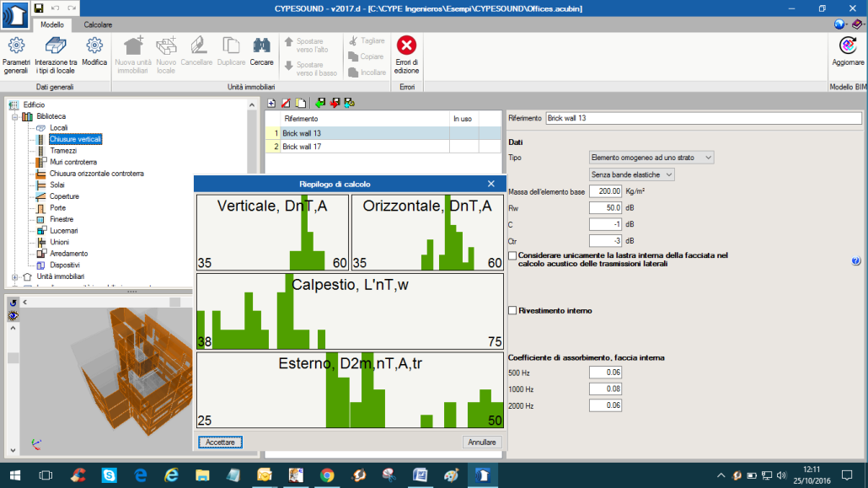
Task: Open Chrome from the taskbar
Action: [x=327, y=475]
